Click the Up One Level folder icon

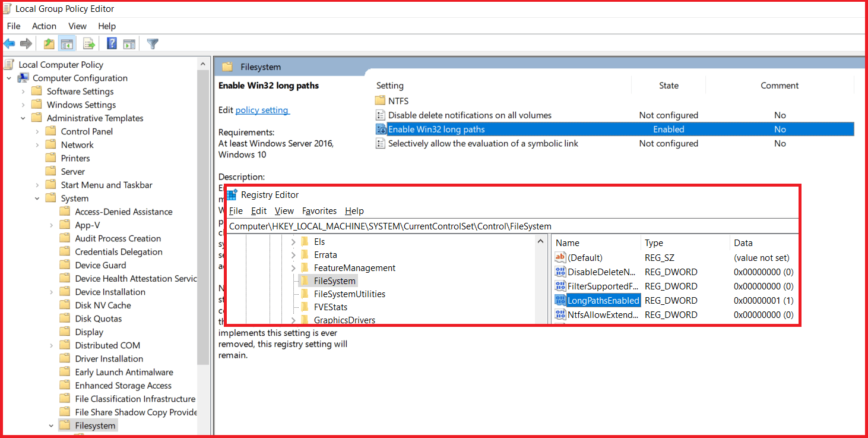pyautogui.click(x=49, y=43)
